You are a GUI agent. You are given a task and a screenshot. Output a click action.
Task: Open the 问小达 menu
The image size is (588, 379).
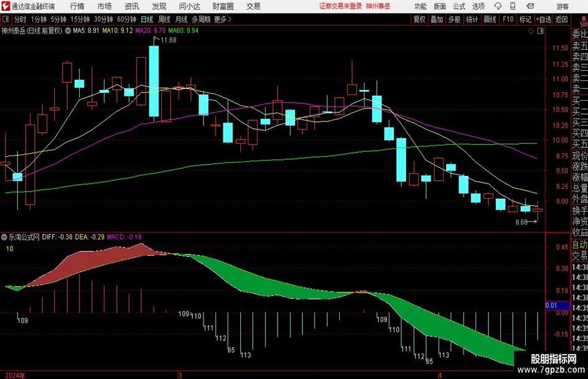point(189,6)
